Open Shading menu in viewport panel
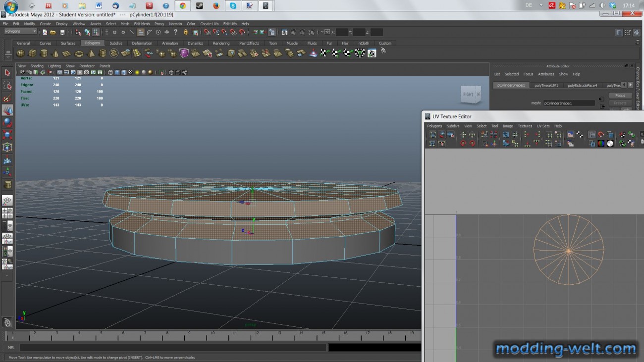This screenshot has height=362, width=644. (x=37, y=66)
